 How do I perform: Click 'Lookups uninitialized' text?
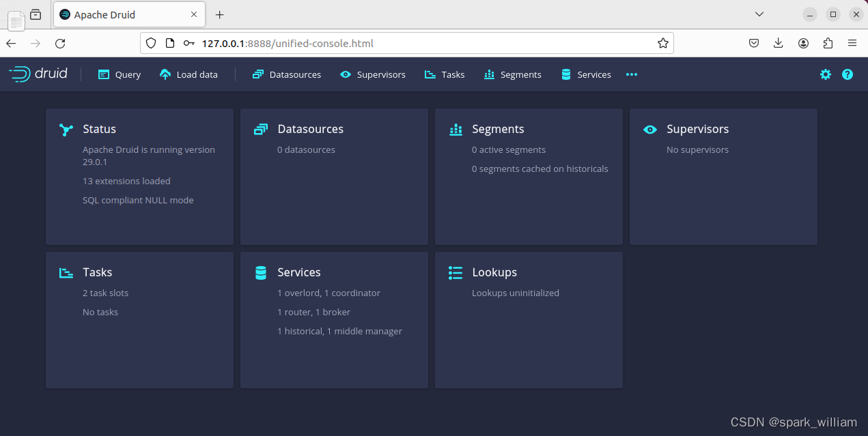click(x=516, y=293)
